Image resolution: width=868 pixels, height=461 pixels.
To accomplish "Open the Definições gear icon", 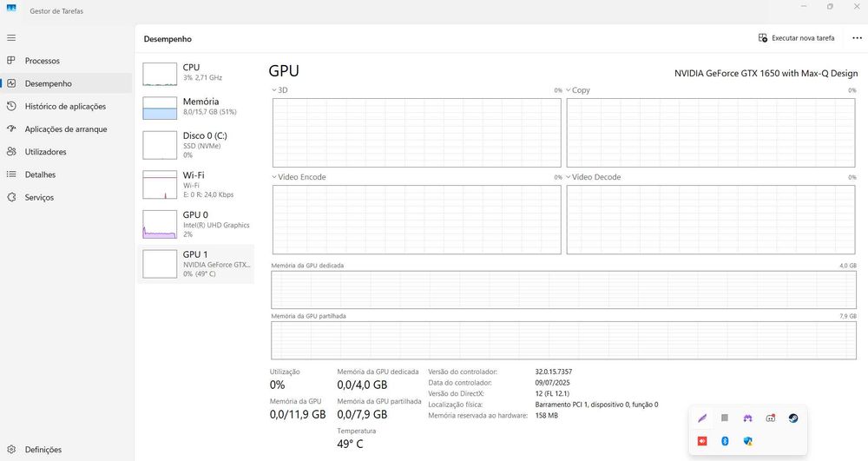I will pyautogui.click(x=11, y=450).
